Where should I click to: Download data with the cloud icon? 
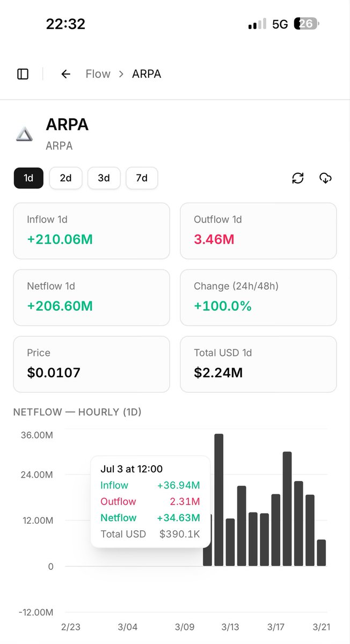click(x=325, y=178)
